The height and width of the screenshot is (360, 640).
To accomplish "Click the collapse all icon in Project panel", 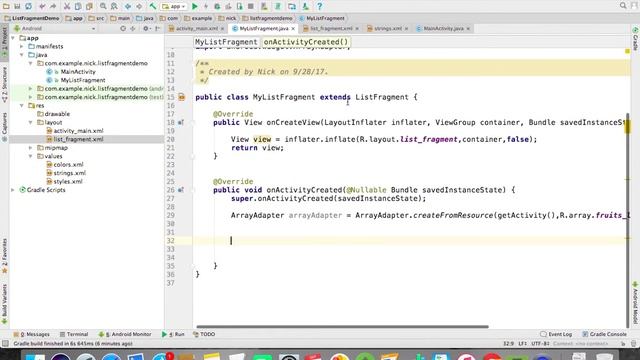I will 133,29.
